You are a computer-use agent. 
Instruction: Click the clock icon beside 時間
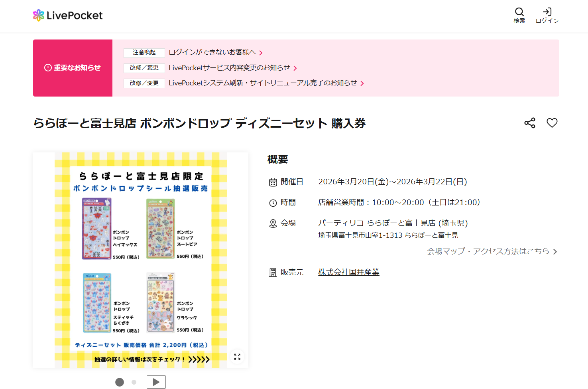coord(273,202)
